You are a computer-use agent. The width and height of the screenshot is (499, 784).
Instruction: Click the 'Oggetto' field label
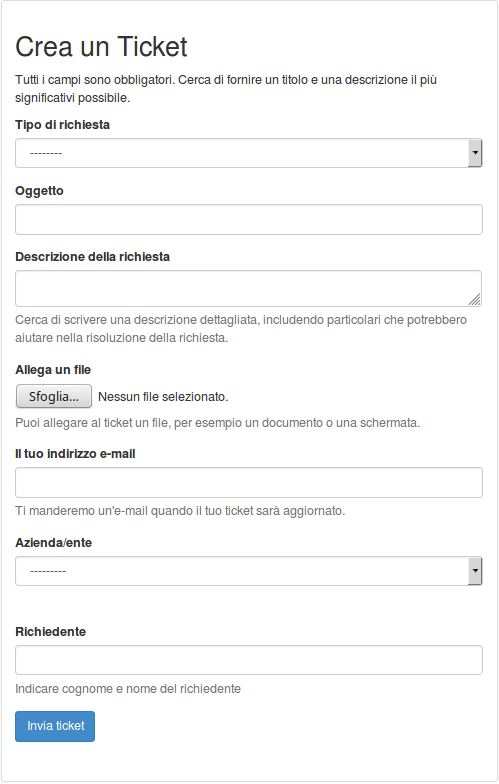click(39, 191)
